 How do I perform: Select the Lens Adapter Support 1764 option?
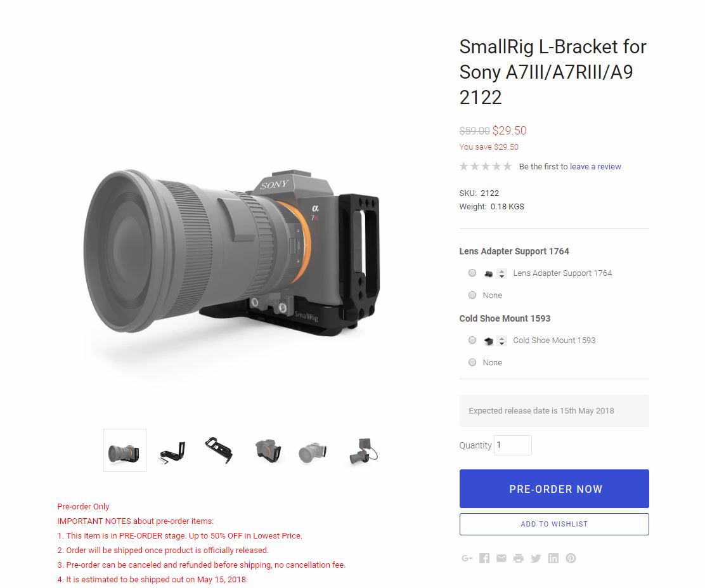472,273
